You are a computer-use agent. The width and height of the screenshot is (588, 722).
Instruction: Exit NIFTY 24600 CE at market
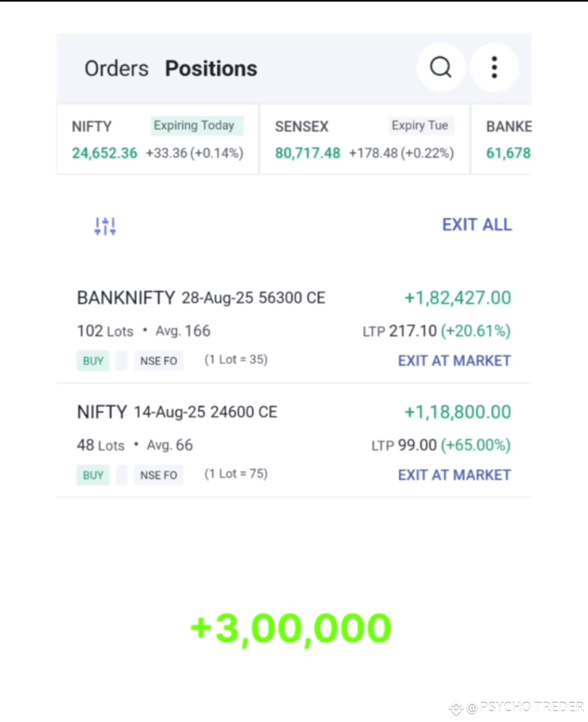[x=454, y=475]
